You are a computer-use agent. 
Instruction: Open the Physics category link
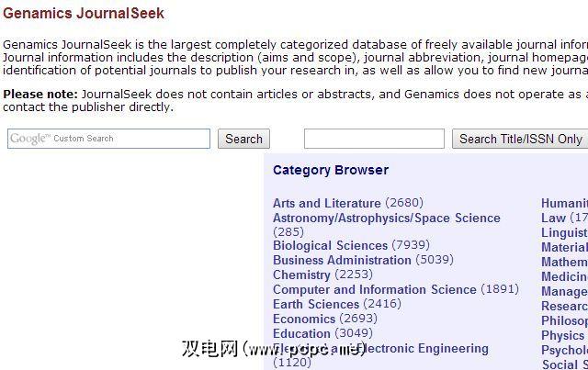click(x=562, y=335)
